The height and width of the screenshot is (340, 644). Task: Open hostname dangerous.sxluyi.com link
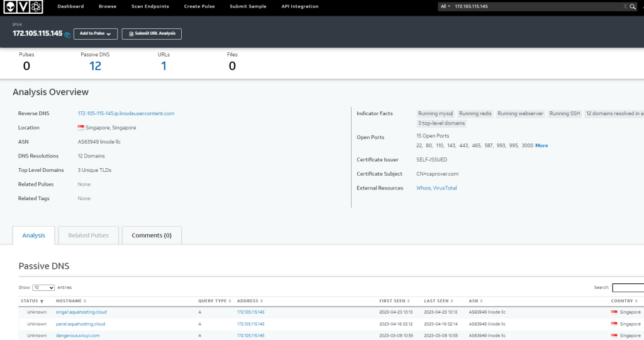[x=78, y=336]
